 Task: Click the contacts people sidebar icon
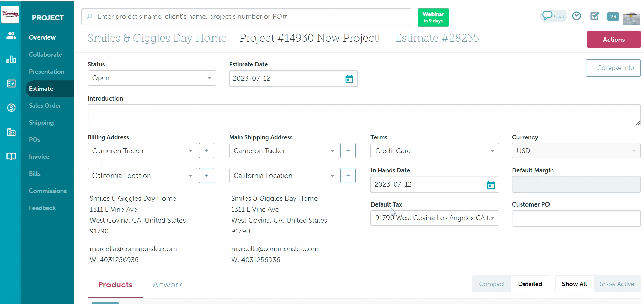[11, 35]
